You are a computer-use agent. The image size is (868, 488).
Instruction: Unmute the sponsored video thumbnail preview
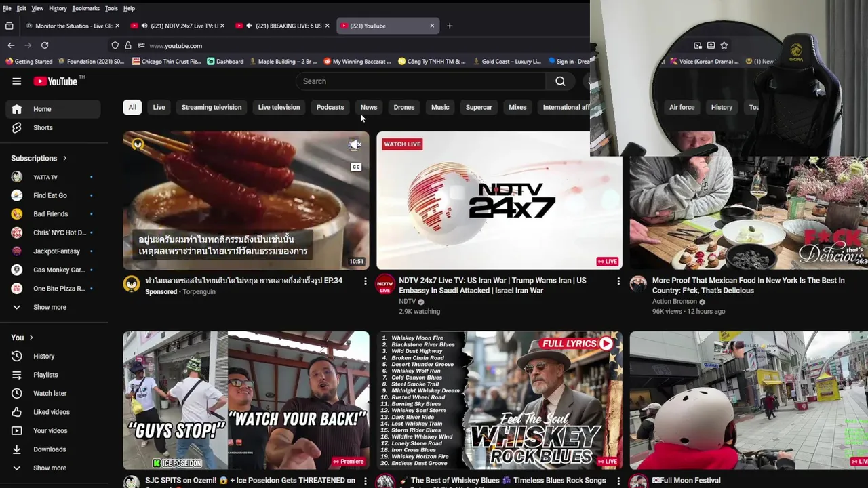tap(355, 144)
